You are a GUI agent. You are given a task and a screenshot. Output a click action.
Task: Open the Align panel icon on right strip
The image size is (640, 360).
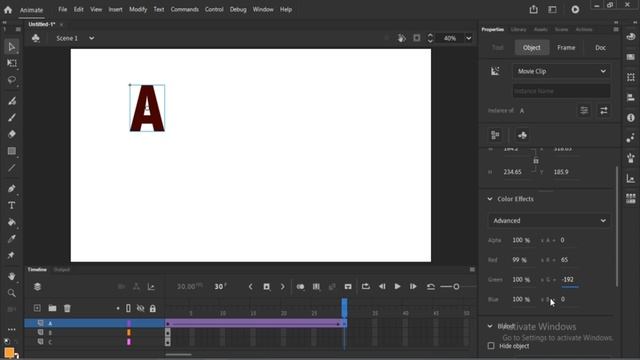631,97
